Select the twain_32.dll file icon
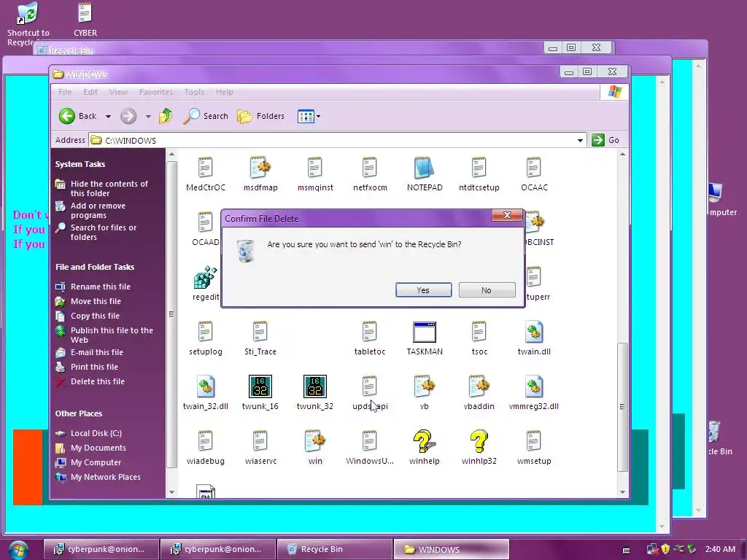Viewport: 747px width, 560px height. [205, 386]
